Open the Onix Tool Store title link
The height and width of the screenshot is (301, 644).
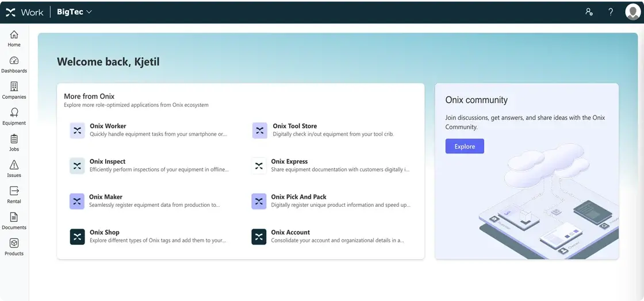294,126
